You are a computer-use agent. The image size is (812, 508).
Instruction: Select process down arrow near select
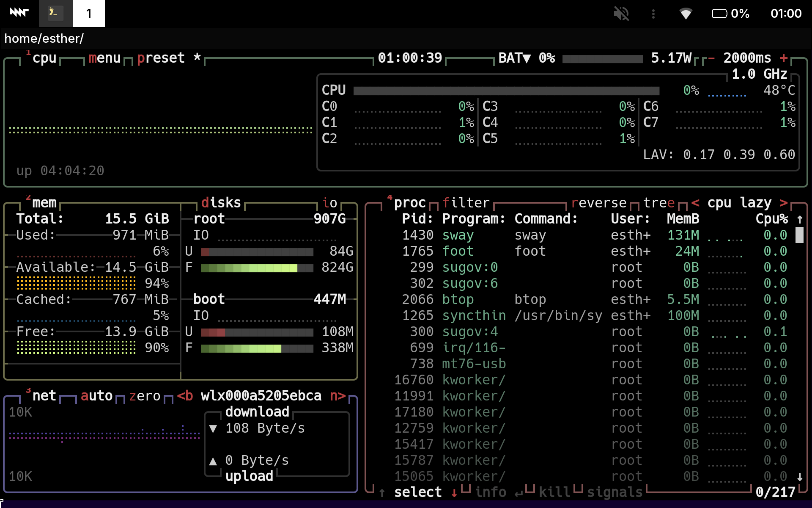[x=454, y=492]
